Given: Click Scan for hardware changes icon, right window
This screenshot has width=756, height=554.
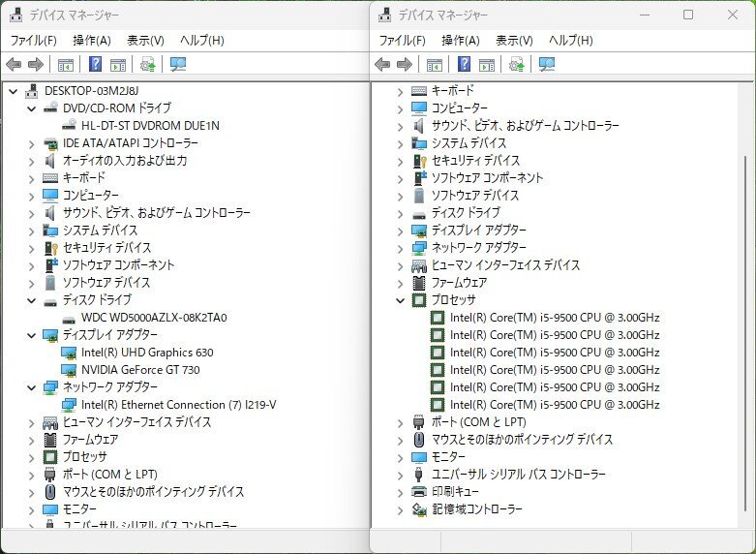Looking at the screenshot, I should pyautogui.click(x=547, y=64).
